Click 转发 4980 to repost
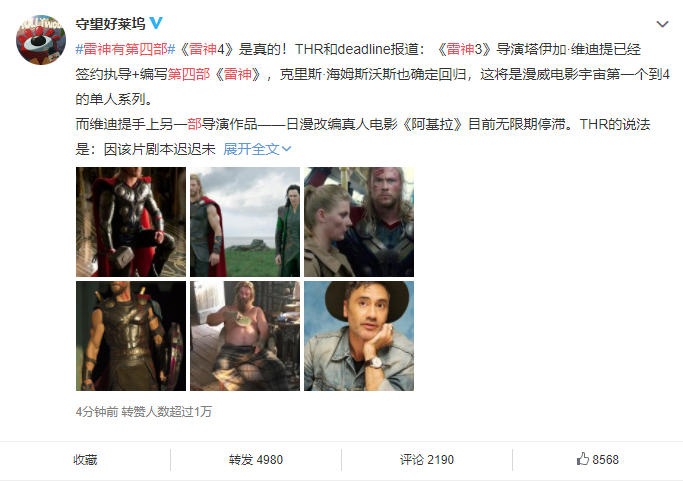 coord(256,460)
